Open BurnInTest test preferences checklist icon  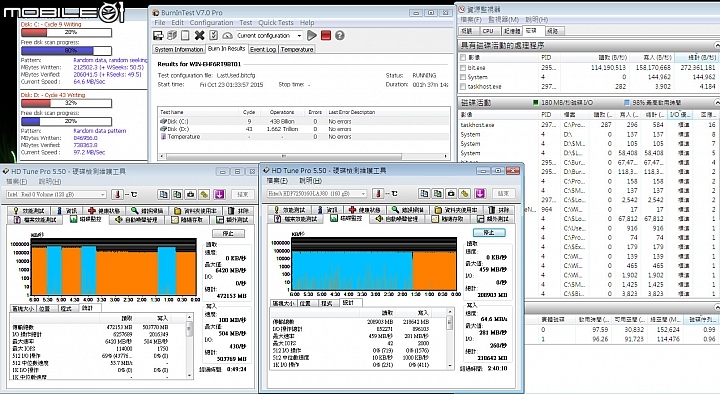tap(214, 35)
